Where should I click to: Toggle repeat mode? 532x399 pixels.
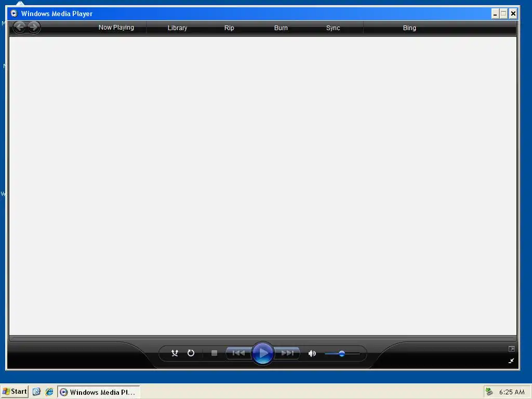click(x=191, y=353)
